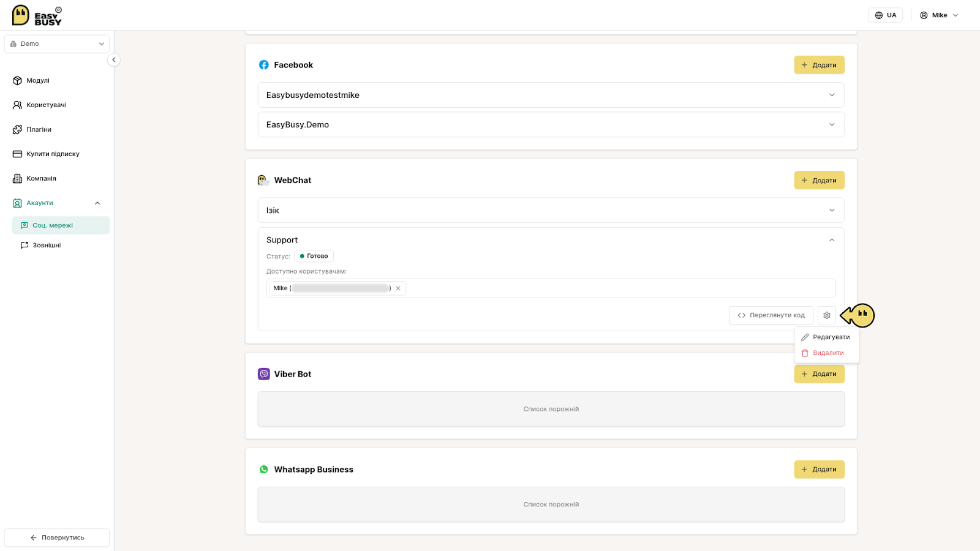Click the globe language icon
Image resolution: width=980 pixels, height=551 pixels.
tap(879, 15)
